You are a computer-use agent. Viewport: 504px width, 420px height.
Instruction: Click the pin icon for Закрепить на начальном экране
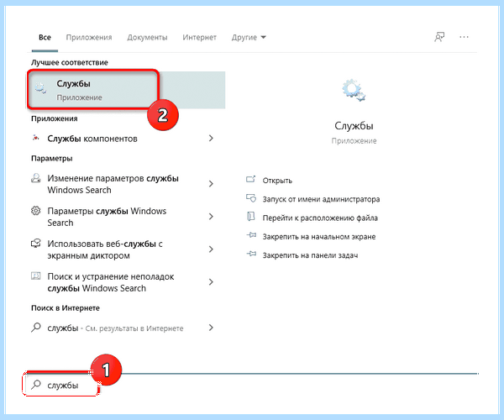click(251, 235)
